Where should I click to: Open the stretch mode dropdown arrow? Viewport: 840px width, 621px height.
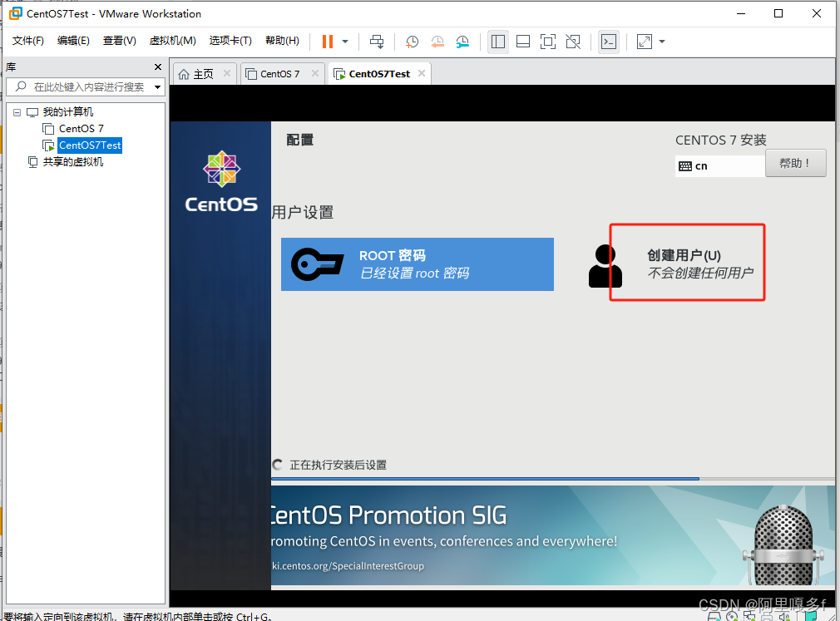[661, 42]
